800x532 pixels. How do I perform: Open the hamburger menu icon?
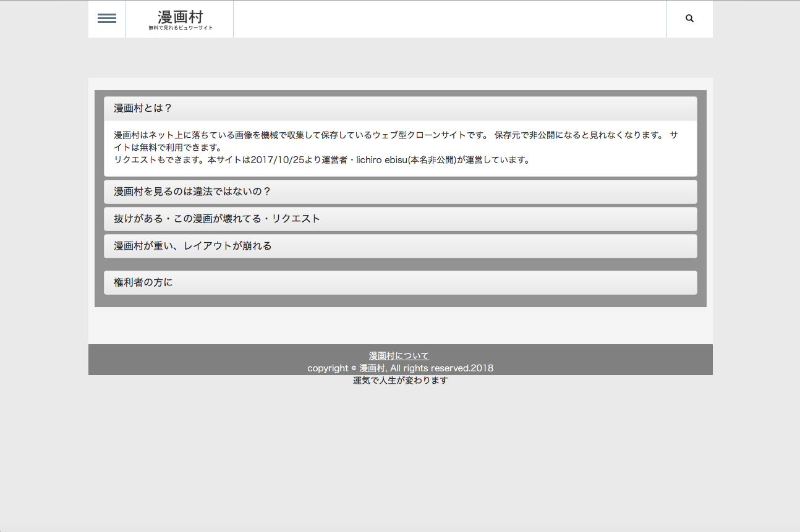(x=107, y=19)
